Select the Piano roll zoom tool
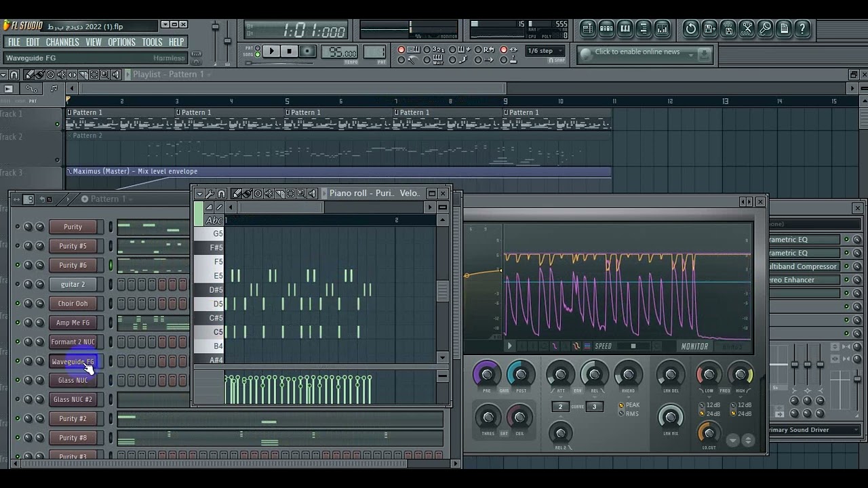The image size is (868, 488). click(301, 194)
